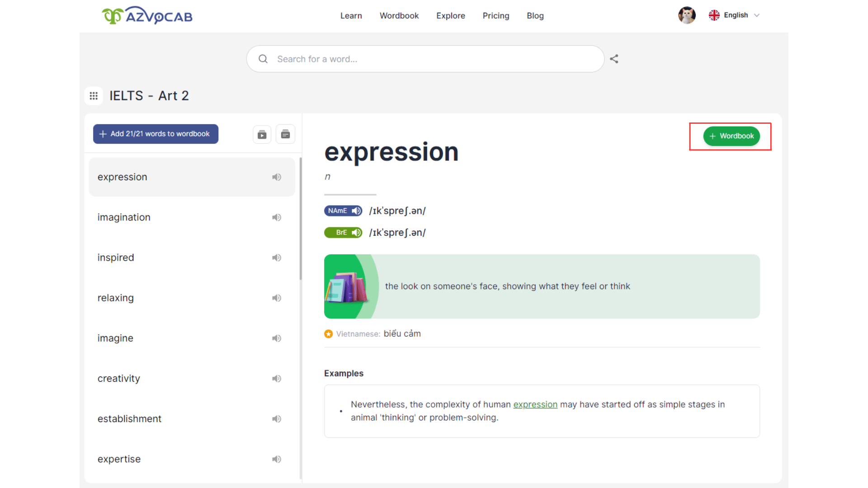Click the print icon in toolbar

285,133
